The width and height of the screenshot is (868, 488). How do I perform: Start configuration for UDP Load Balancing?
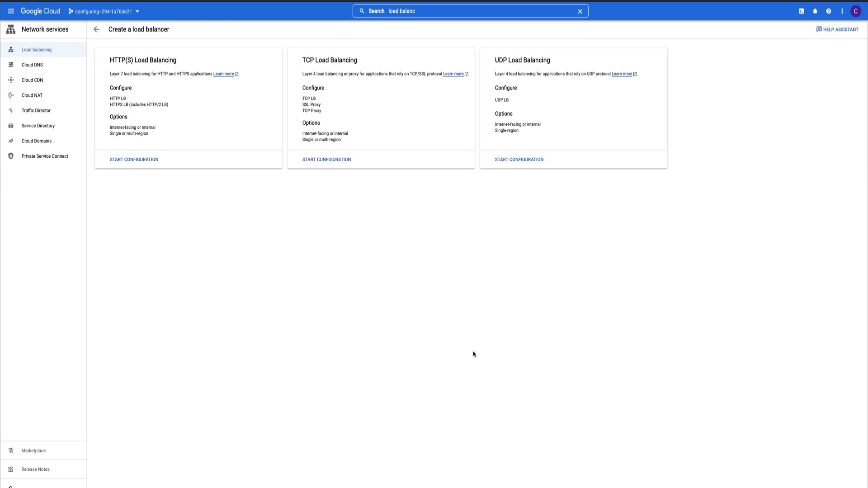click(x=519, y=160)
